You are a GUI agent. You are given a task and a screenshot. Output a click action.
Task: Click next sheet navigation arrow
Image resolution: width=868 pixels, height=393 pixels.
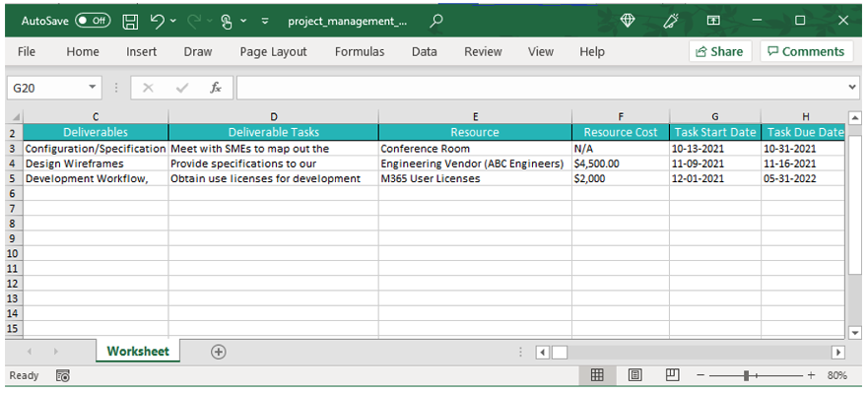tap(55, 352)
